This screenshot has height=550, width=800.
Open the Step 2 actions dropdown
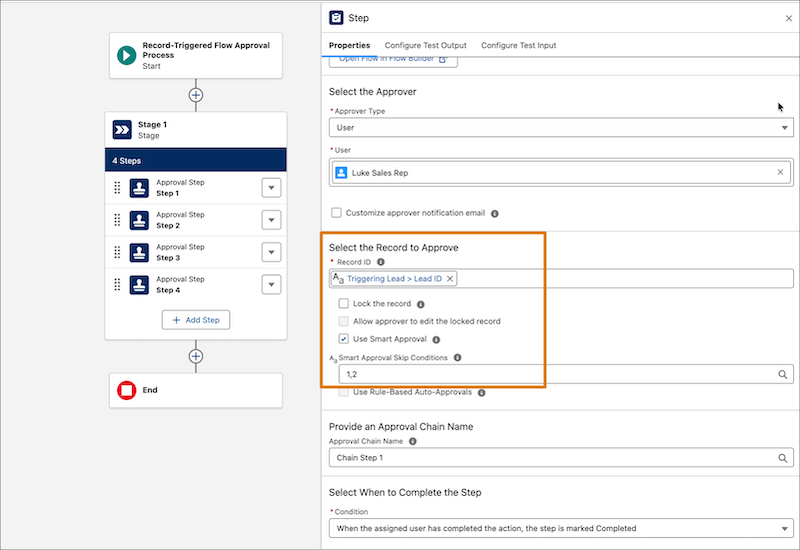click(x=271, y=220)
